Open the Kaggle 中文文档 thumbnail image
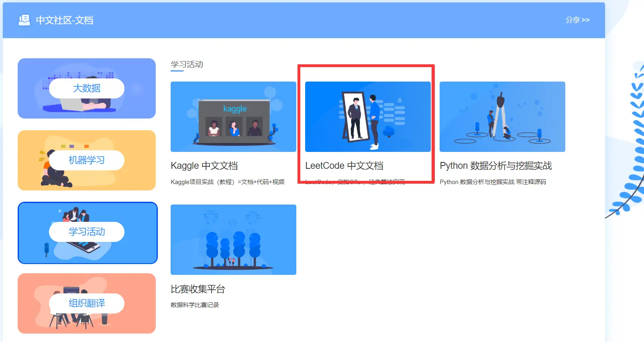 tap(233, 117)
